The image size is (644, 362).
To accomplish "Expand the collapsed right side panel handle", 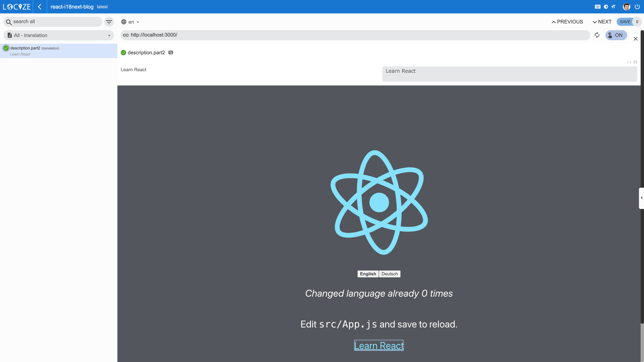I will [x=641, y=198].
